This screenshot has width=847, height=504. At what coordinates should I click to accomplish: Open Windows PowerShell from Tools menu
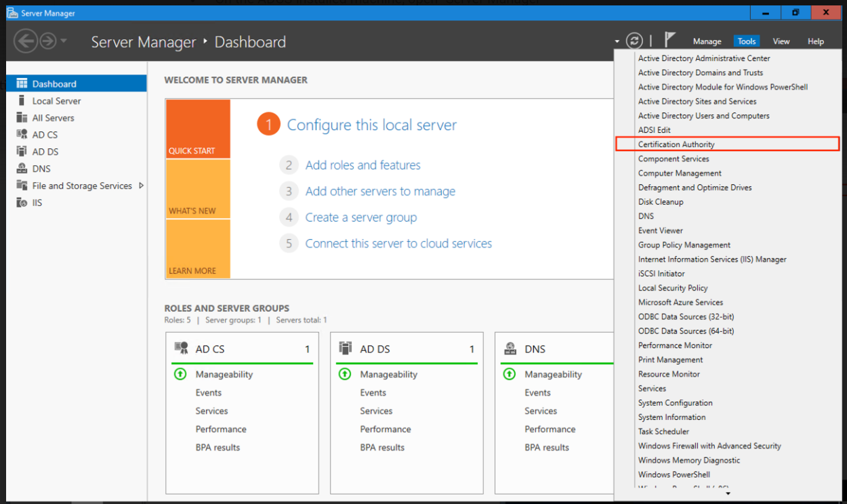point(674,475)
